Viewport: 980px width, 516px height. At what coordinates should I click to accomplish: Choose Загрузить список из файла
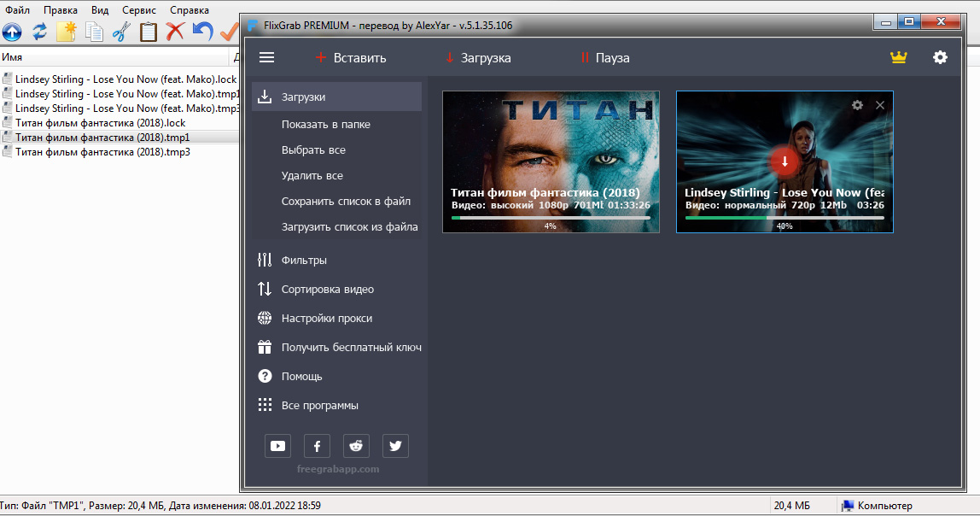[349, 227]
